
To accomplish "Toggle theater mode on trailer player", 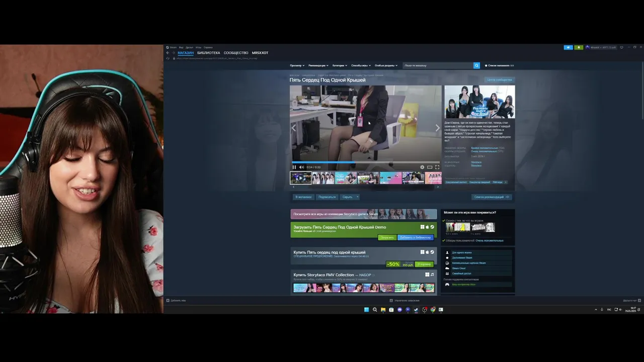I will point(430,167).
